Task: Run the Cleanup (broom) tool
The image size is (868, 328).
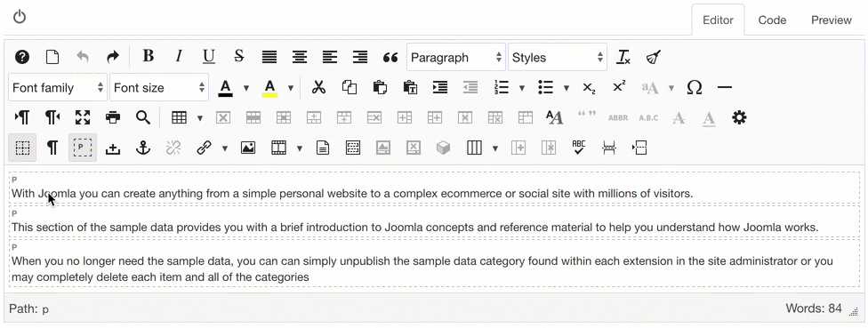Action: pos(654,57)
